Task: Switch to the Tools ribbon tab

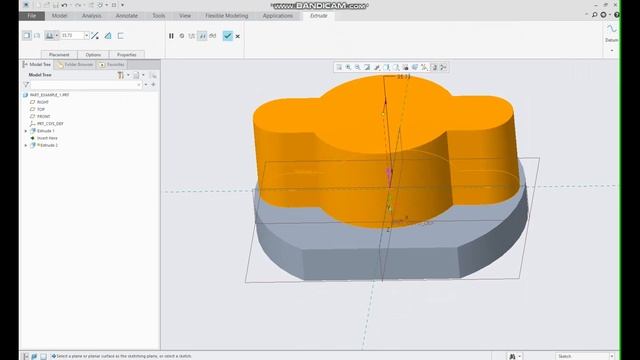Action: [x=158, y=16]
